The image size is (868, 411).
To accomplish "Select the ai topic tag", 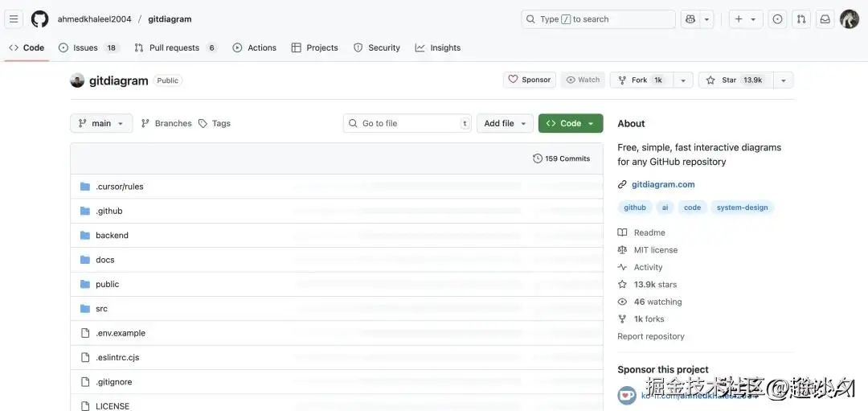I will pyautogui.click(x=665, y=208).
